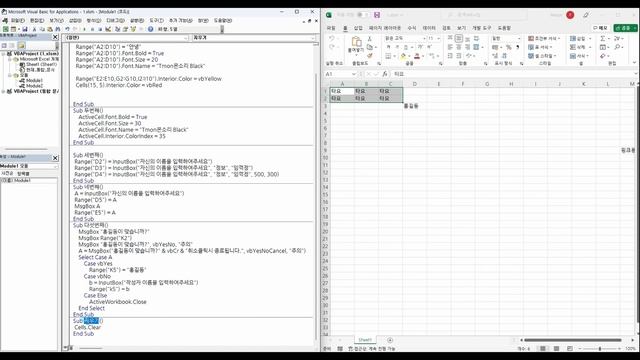
Task: Switch to Page Layout view in status bar
Action: [556, 349]
